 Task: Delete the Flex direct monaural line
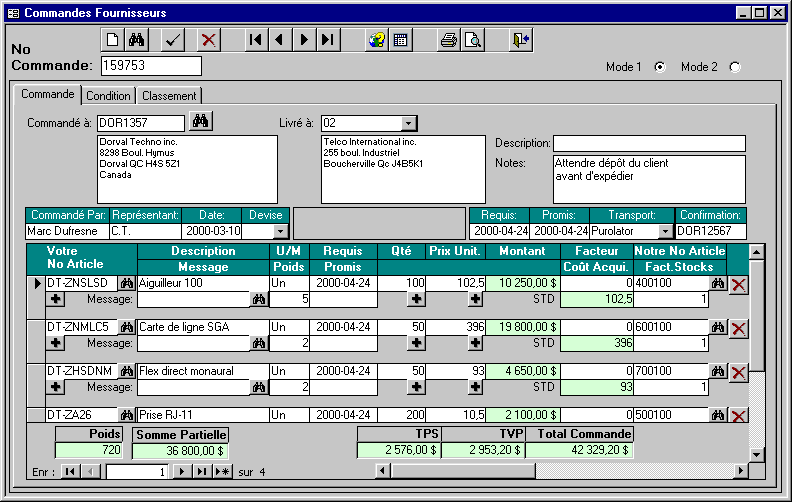coord(738,372)
